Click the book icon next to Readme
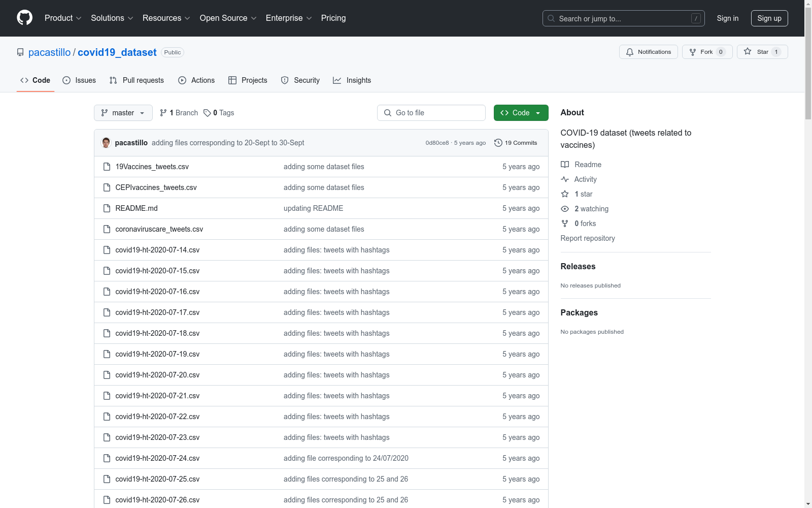 pos(565,165)
